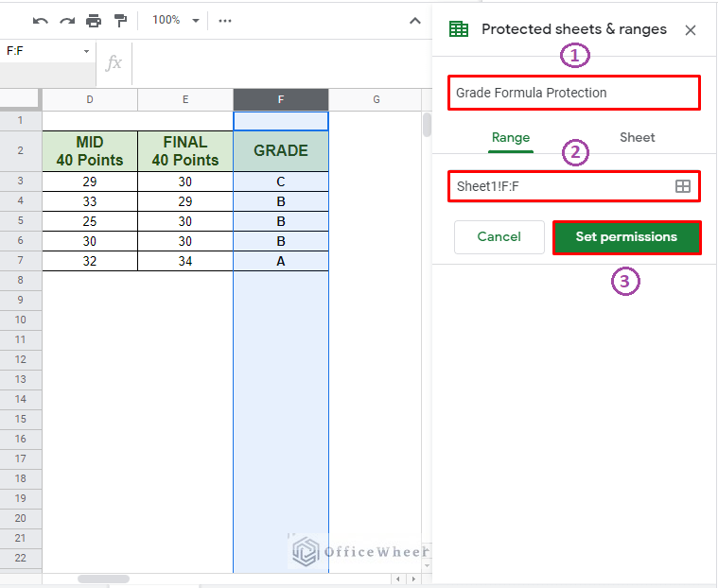718x588 pixels.
Task: Open the 100% zoom dropdown
Action: pyautogui.click(x=176, y=20)
